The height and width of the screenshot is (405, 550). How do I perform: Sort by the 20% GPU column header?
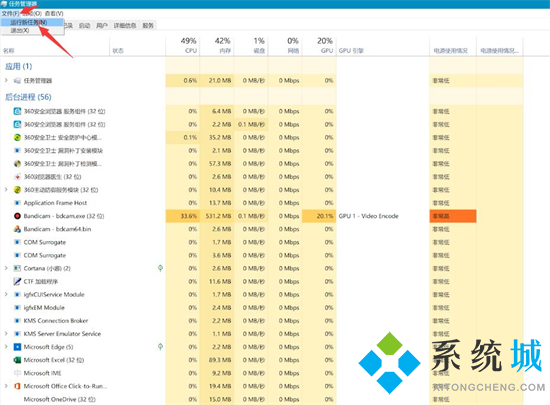[319, 46]
